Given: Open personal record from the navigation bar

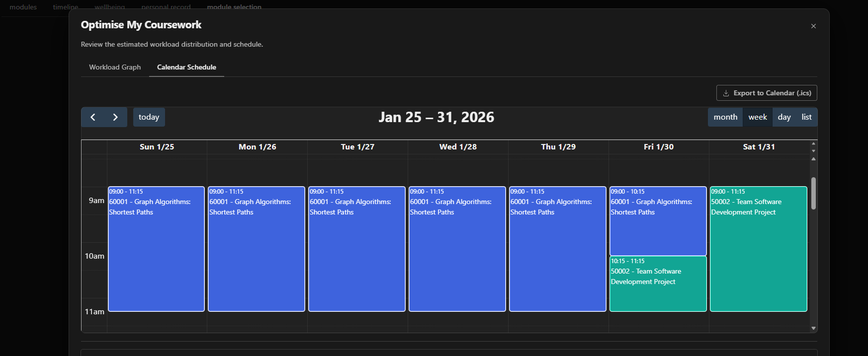Looking at the screenshot, I should [166, 7].
